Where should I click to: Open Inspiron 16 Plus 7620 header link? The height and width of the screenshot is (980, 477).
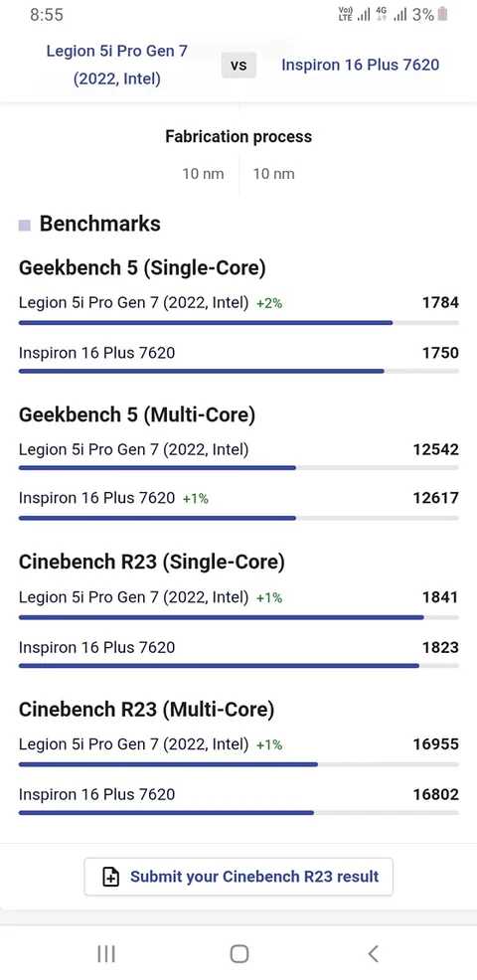pyautogui.click(x=360, y=65)
